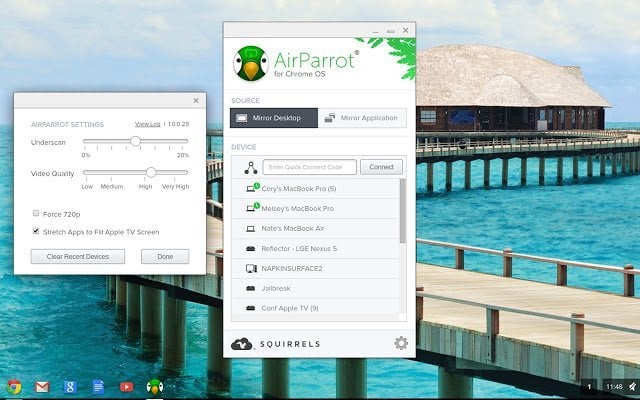
Task: Open Gmail from the shelf
Action: tap(42, 386)
